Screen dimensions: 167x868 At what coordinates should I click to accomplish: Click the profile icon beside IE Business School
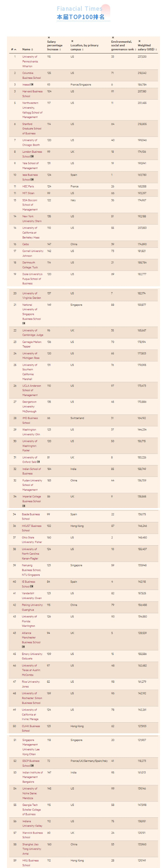[32, 587]
